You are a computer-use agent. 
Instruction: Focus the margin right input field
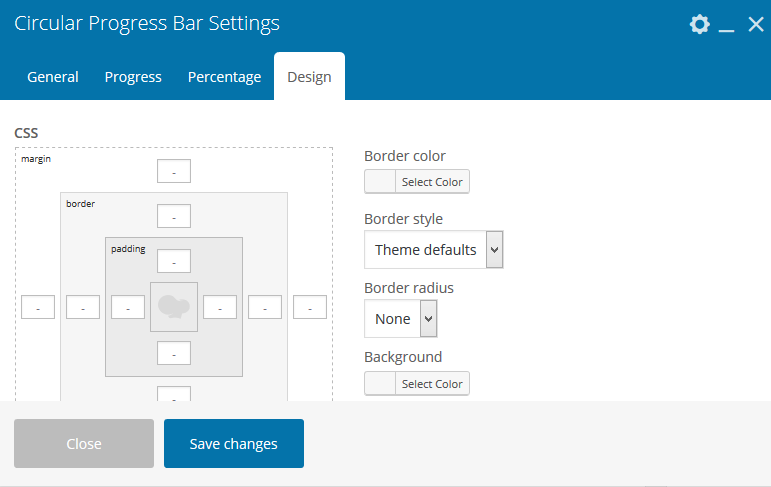(x=310, y=307)
